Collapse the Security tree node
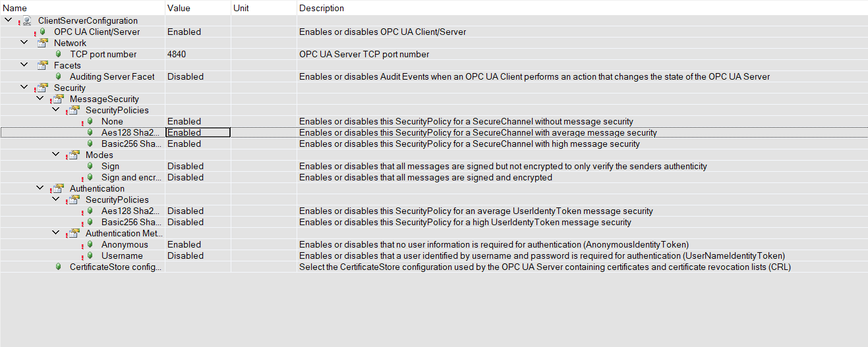 [x=24, y=88]
